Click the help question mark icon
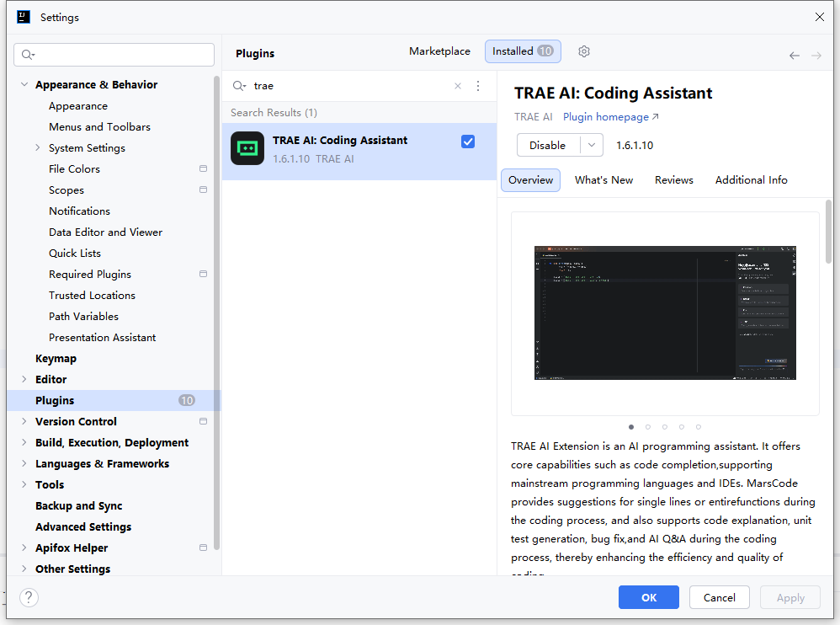840x625 pixels. [29, 597]
